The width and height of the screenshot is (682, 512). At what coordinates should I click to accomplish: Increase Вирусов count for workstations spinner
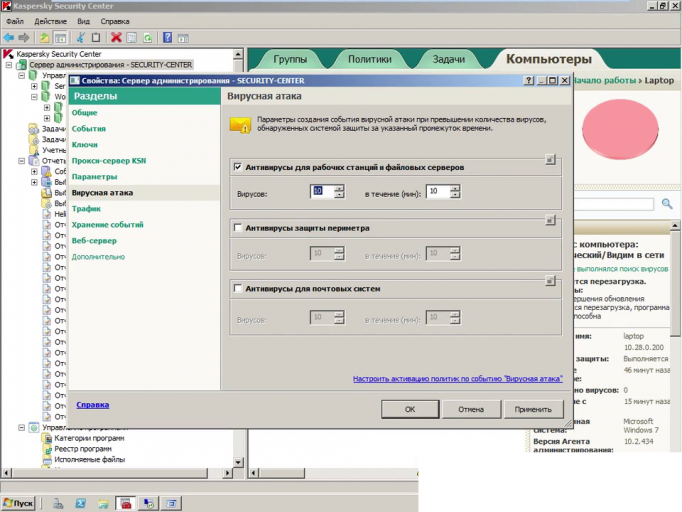tap(339, 188)
